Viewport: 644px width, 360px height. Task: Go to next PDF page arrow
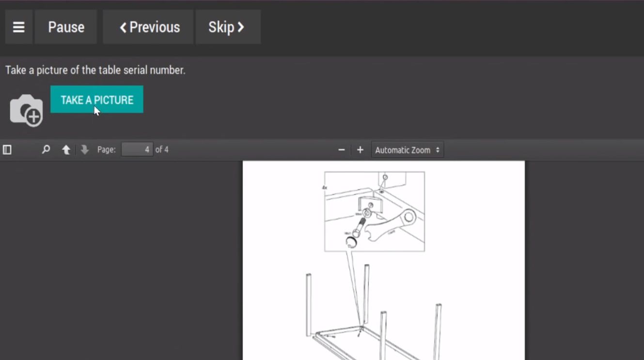point(85,150)
